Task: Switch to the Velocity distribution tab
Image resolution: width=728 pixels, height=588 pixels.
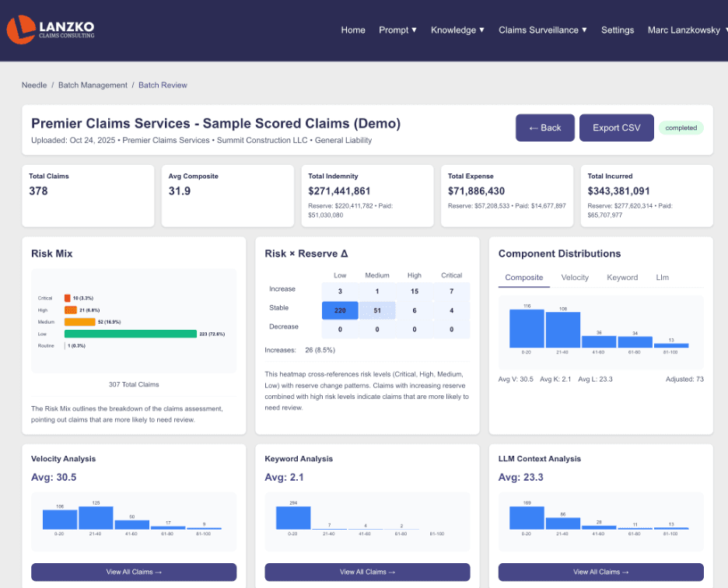Action: pos(575,277)
